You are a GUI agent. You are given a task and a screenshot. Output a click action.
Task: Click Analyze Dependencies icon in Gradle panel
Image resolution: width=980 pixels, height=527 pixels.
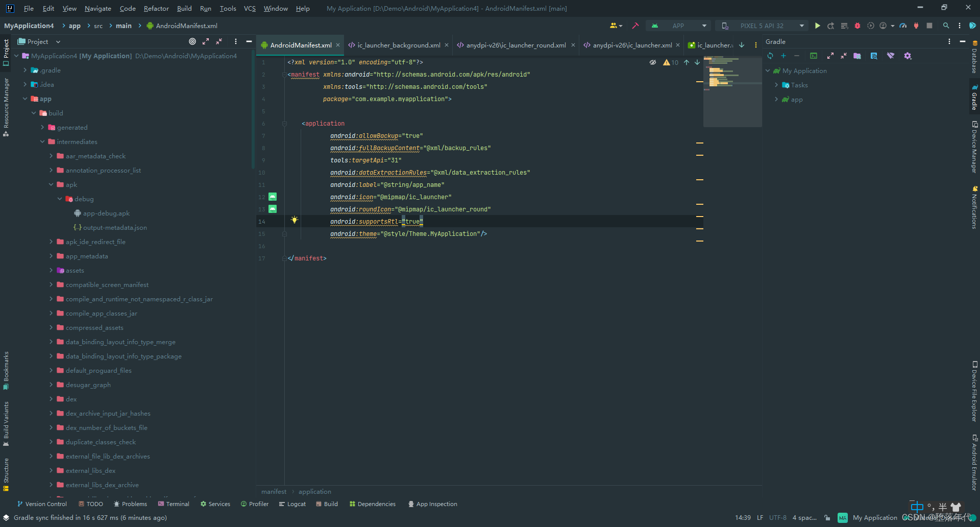(874, 56)
